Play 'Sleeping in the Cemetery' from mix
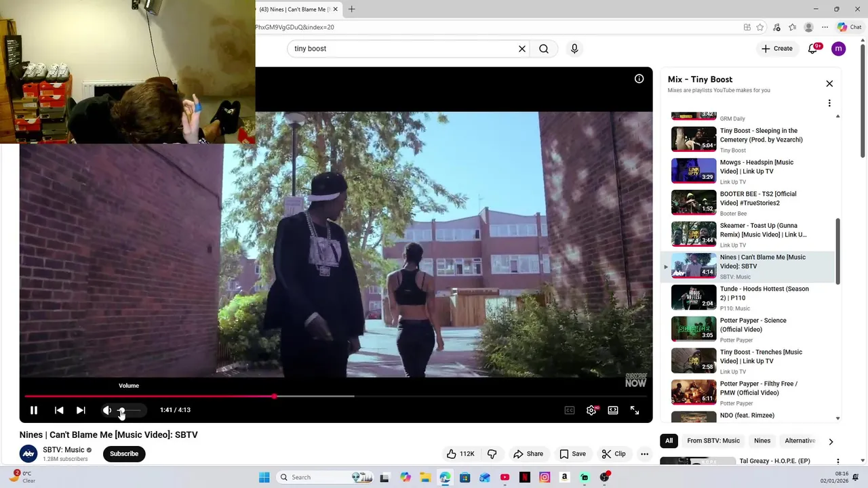The height and width of the screenshot is (488, 868). tap(749, 139)
